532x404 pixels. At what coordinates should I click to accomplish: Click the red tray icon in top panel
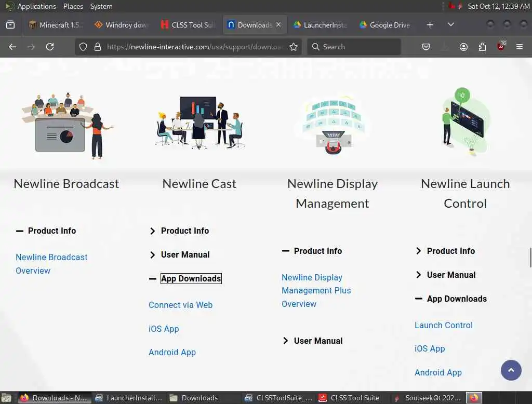click(451, 6)
